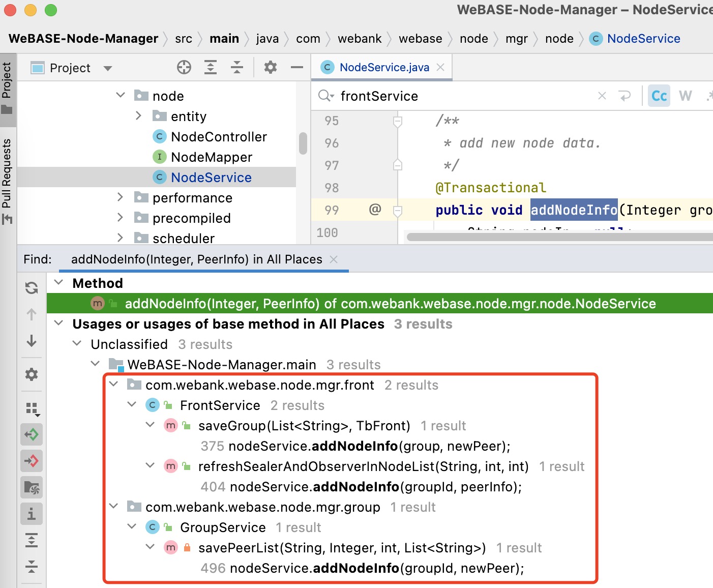This screenshot has width=713, height=588.
Task: Open the Group By options icon
Action: pyautogui.click(x=32, y=409)
